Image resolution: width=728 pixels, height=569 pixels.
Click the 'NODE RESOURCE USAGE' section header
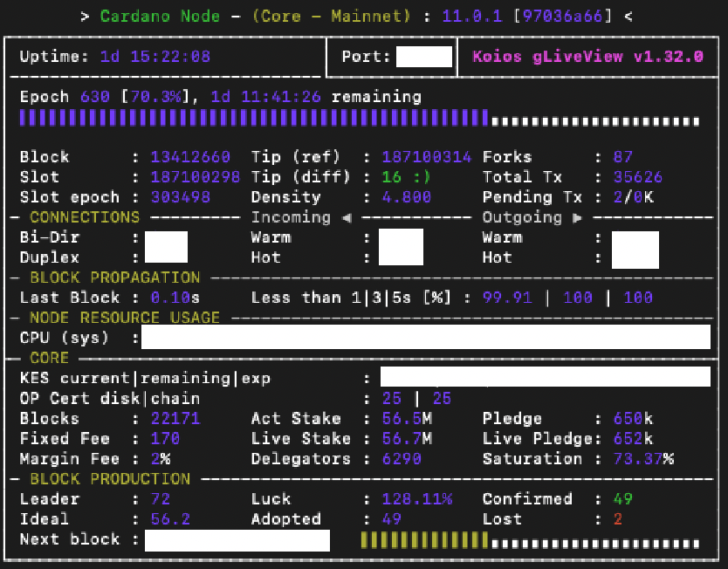(x=125, y=318)
